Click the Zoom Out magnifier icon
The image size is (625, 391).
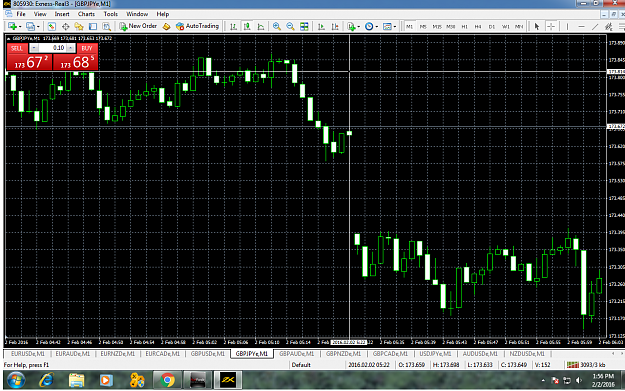coord(290,26)
